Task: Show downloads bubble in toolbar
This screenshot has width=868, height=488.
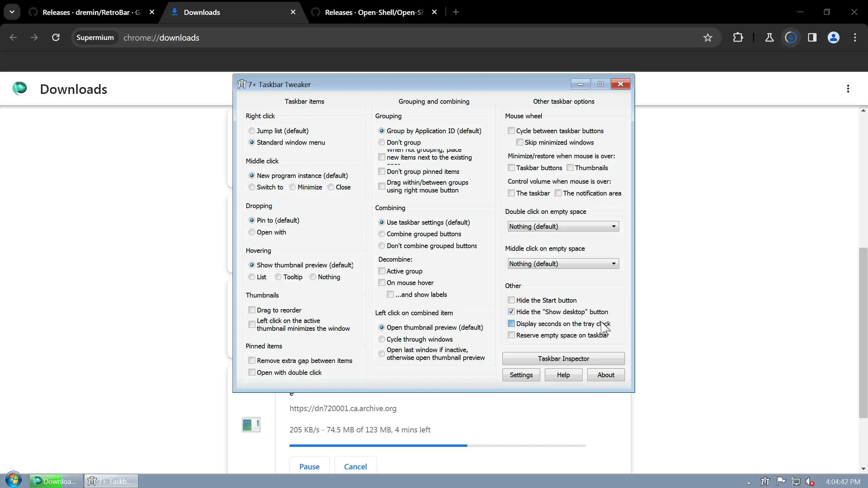Action: tap(791, 38)
